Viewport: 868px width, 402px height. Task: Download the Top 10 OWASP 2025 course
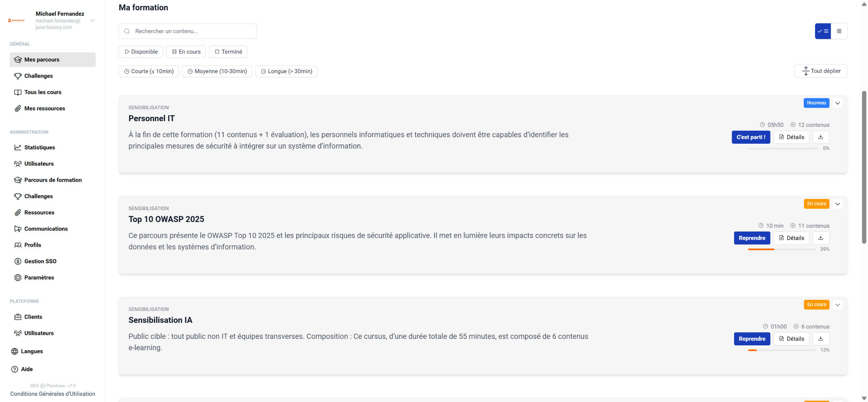[821, 238]
